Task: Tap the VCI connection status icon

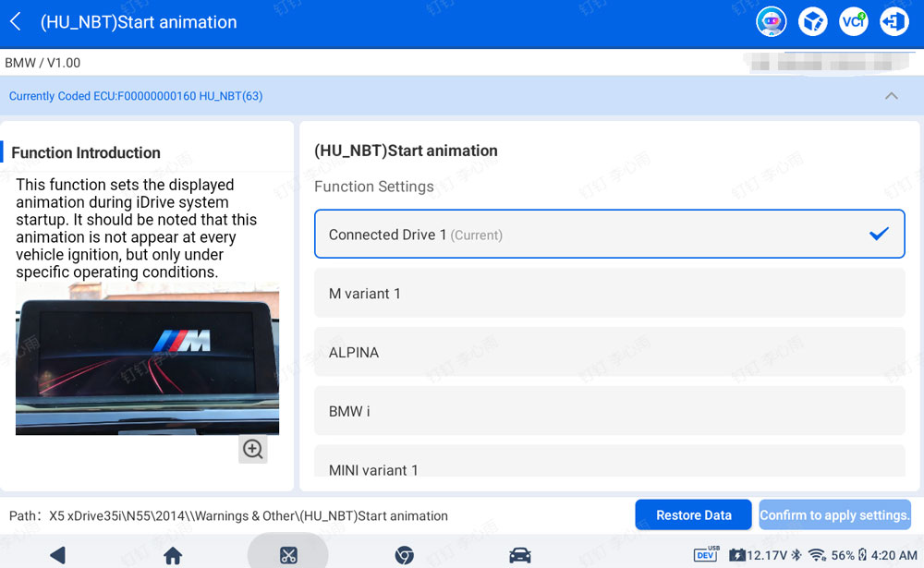Action: pos(853,22)
